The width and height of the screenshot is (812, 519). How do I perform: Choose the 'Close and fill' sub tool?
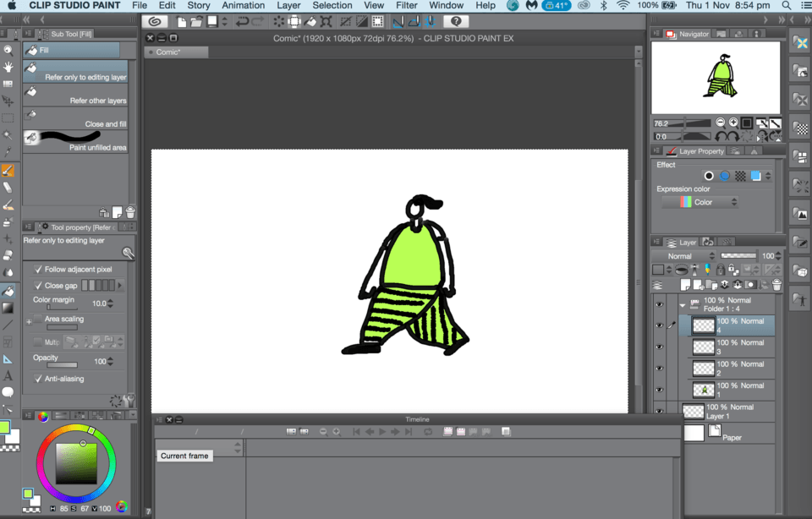76,119
